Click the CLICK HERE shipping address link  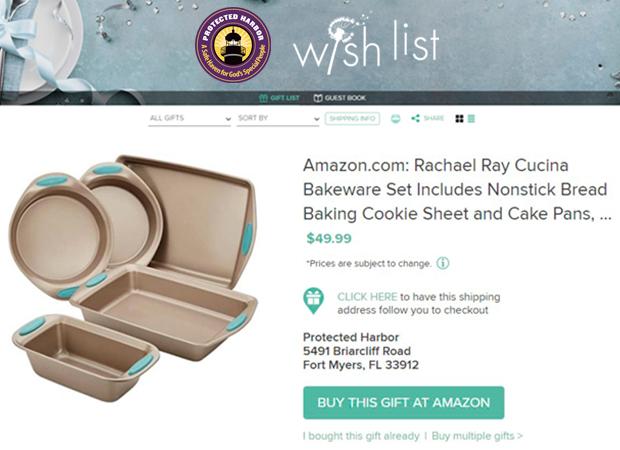[367, 297]
